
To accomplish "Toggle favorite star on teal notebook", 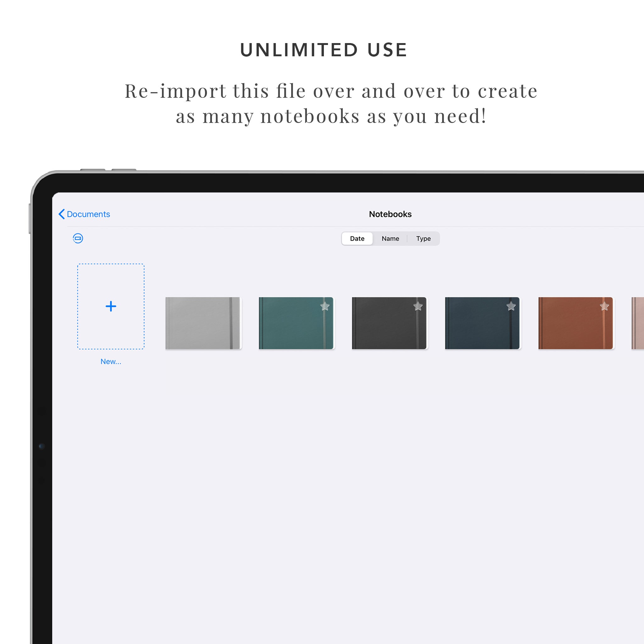I will (325, 306).
